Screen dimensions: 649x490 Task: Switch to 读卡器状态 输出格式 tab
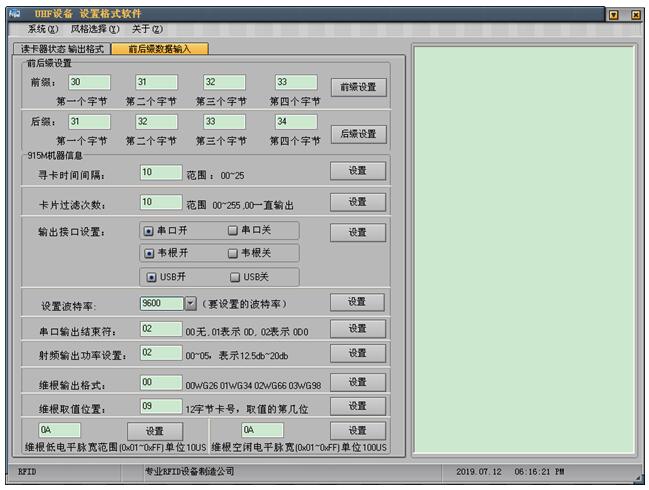[58, 48]
